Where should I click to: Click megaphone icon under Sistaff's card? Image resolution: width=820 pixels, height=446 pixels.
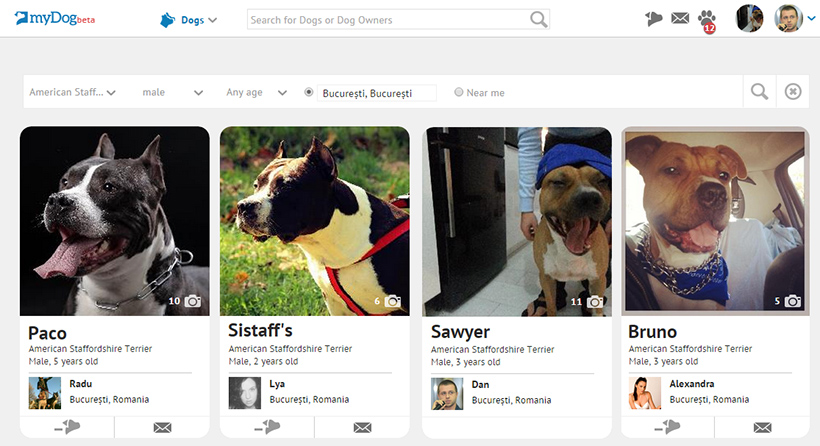[267, 428]
